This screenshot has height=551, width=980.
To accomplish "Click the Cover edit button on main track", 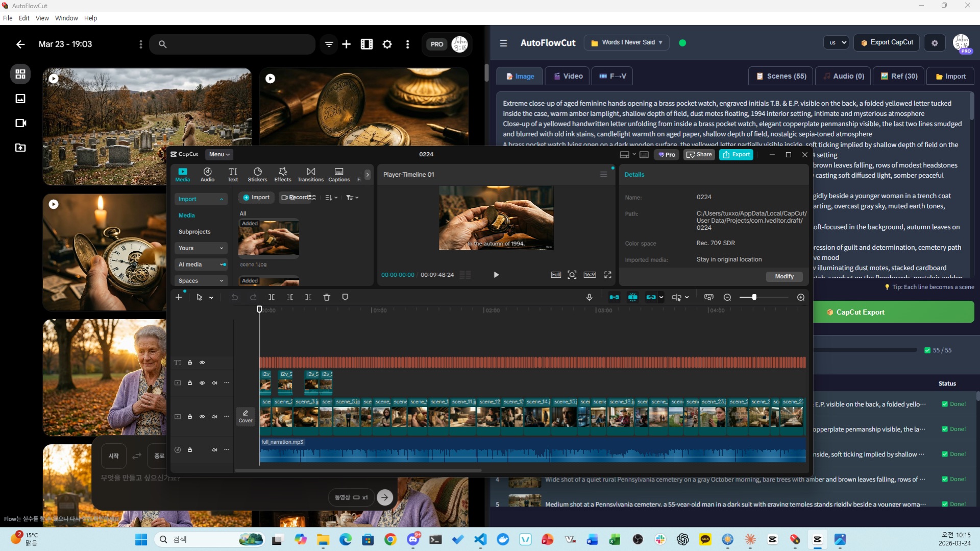I will click(x=246, y=416).
